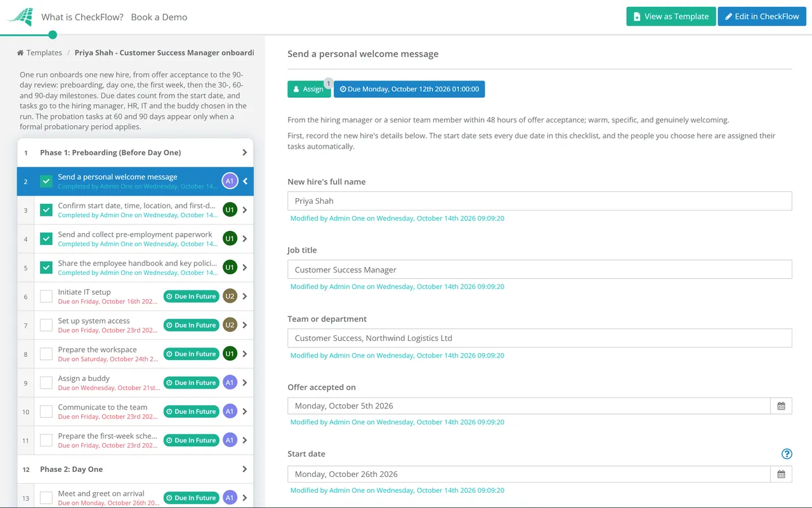Open Assign a buddy row chevron
This screenshot has width=812, height=508.
coord(245,382)
